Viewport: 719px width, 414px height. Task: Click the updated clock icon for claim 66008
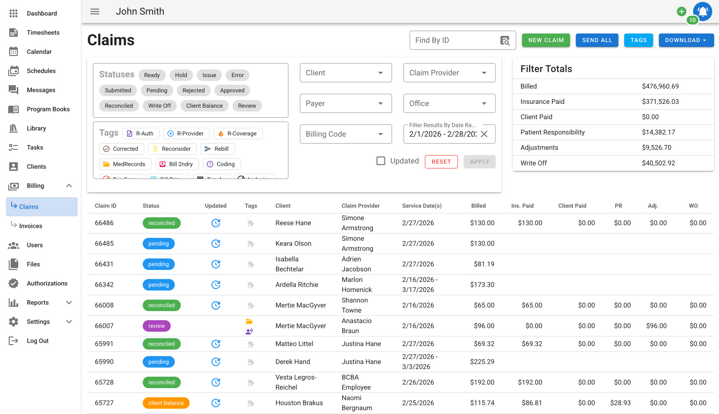tap(216, 305)
